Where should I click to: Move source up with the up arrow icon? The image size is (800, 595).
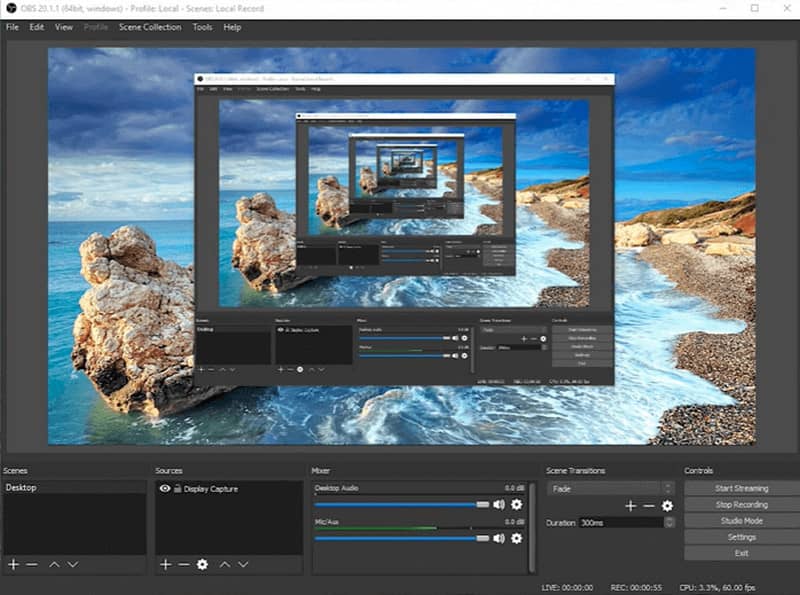[224, 565]
